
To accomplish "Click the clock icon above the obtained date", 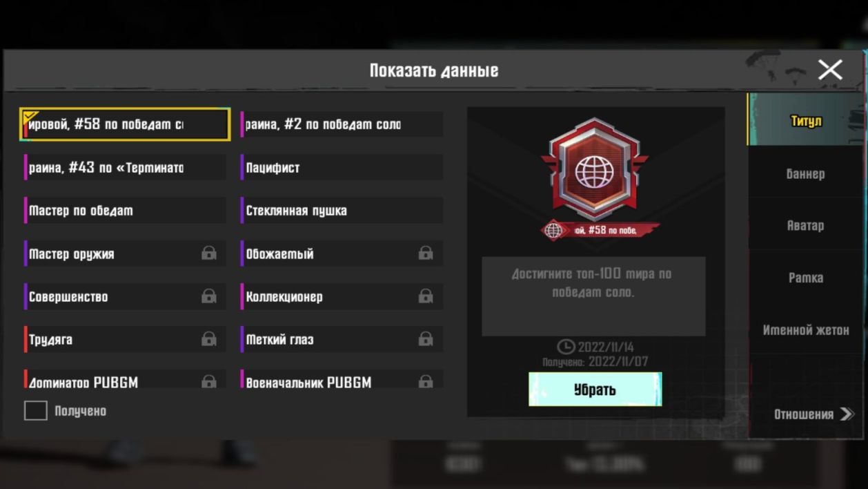I will (x=566, y=347).
